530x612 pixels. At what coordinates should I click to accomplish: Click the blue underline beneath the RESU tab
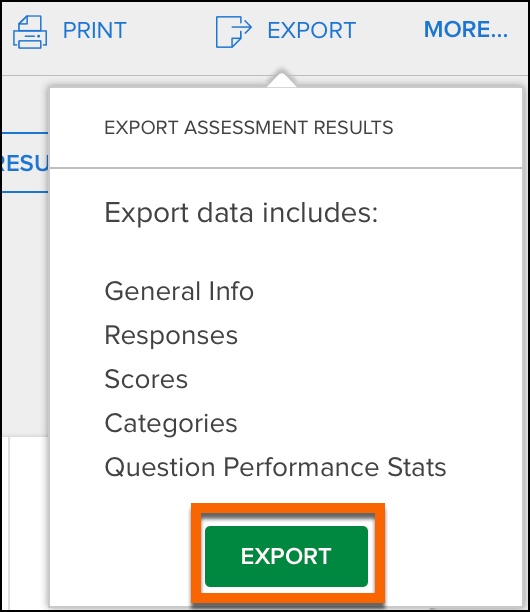tap(24, 192)
